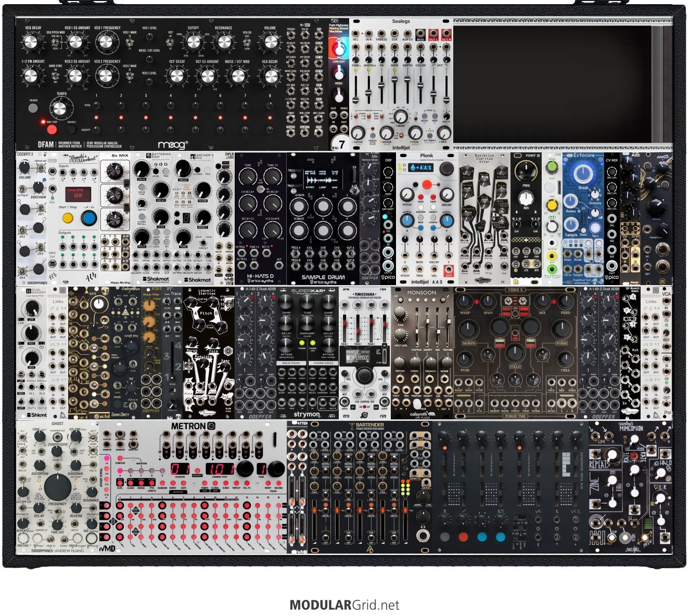Toggle the VCA EG fast/slow switch
The width and height of the screenshot is (690, 616).
point(246,42)
